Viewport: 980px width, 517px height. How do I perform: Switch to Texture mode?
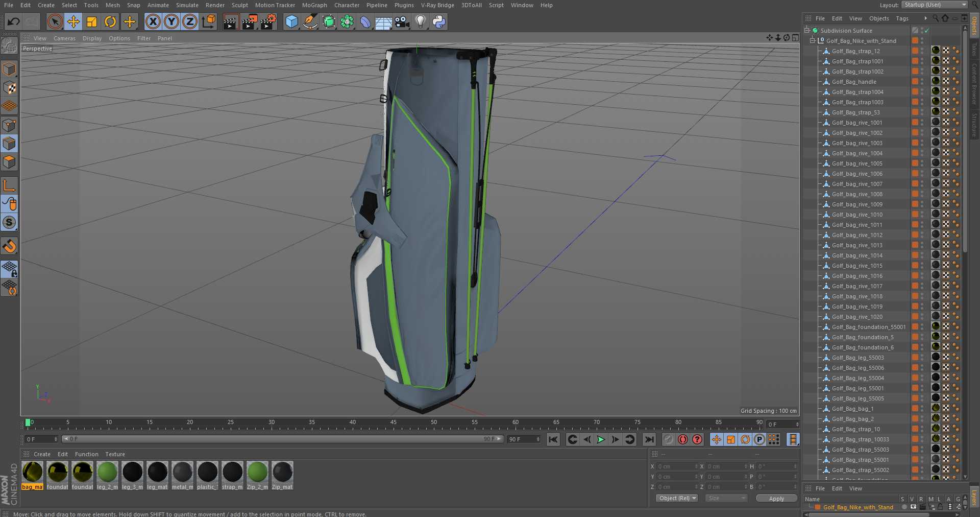pos(9,88)
